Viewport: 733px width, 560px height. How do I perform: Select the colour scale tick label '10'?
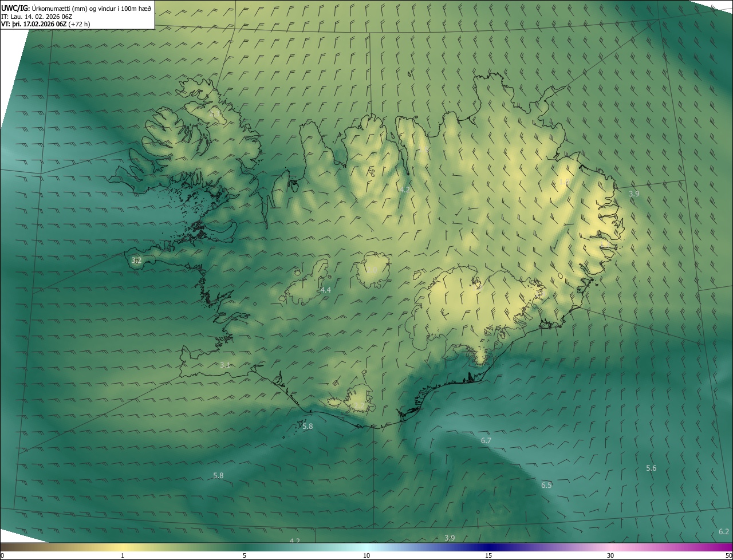point(366,555)
